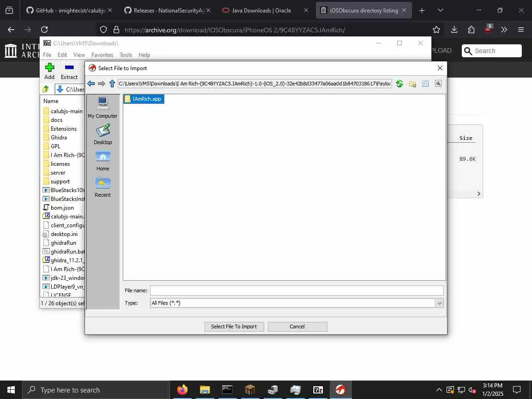The image size is (532, 399).
Task: Go forward in the file chooser dialog
Action: [x=101, y=84]
